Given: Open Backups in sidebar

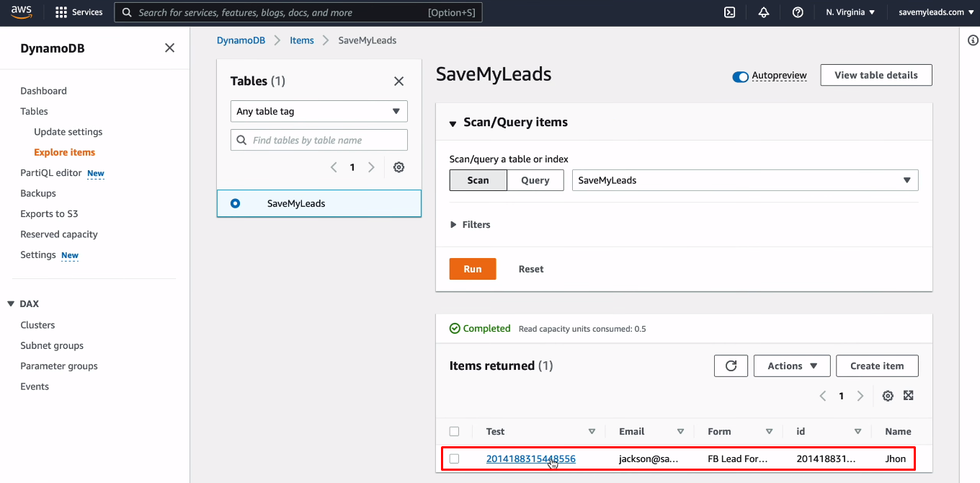Looking at the screenshot, I should pyautogui.click(x=38, y=193).
